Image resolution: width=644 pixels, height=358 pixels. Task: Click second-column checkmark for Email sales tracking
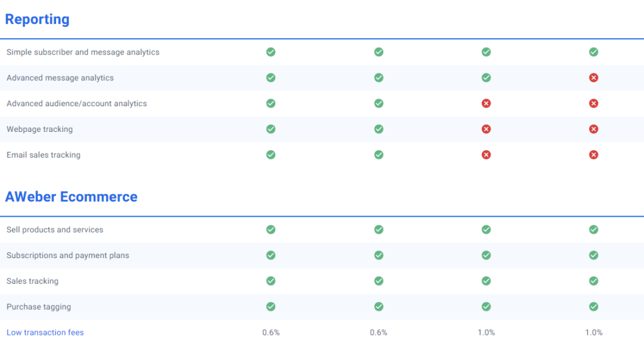(x=379, y=155)
